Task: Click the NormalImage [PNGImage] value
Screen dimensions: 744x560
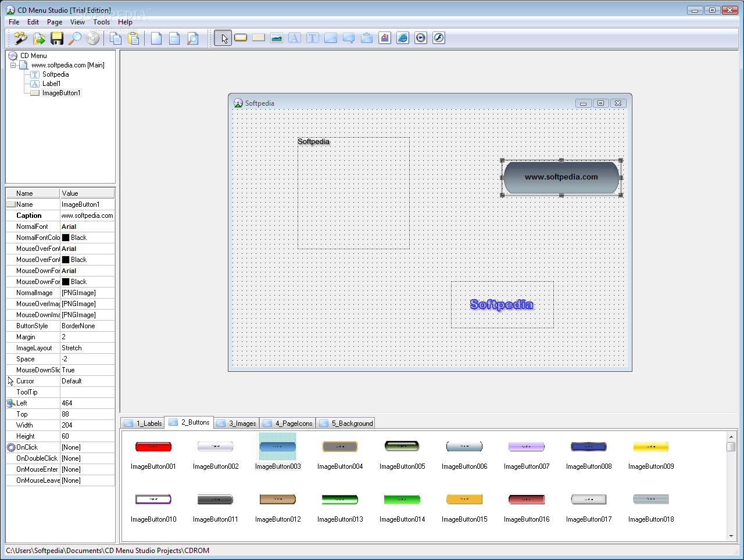Action: [x=87, y=293]
